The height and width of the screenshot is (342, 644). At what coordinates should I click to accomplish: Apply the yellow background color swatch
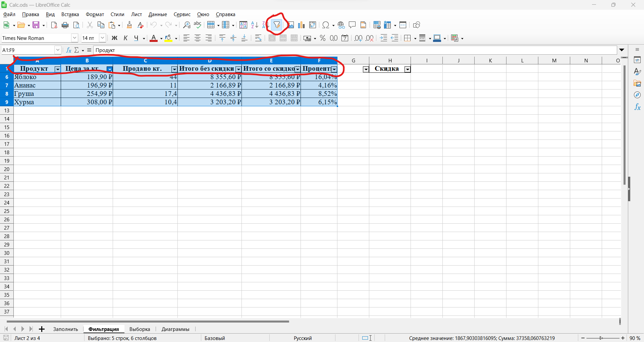168,38
